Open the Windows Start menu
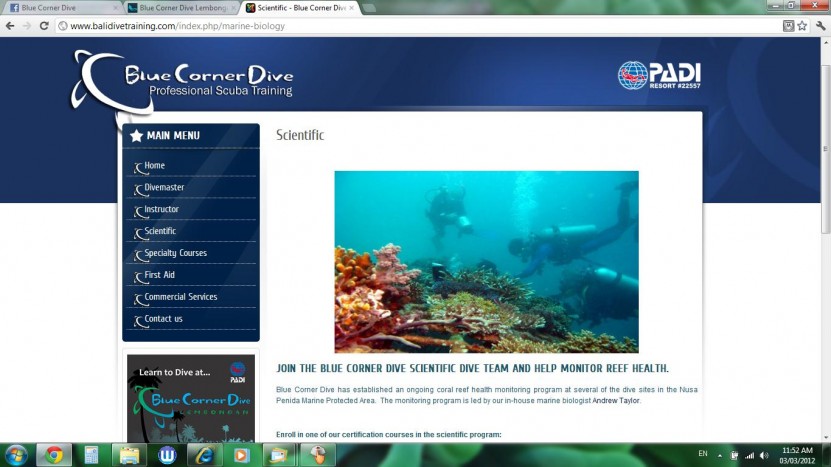 tap(15, 455)
